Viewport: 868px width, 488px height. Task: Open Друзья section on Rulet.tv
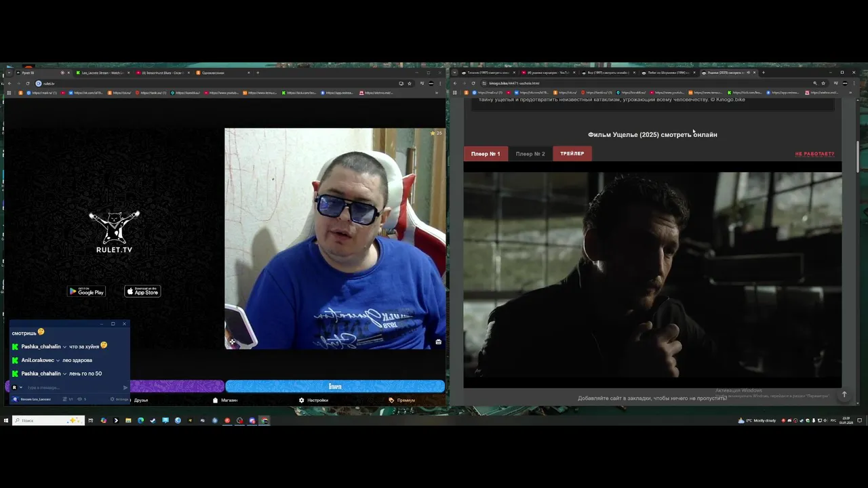click(x=141, y=400)
